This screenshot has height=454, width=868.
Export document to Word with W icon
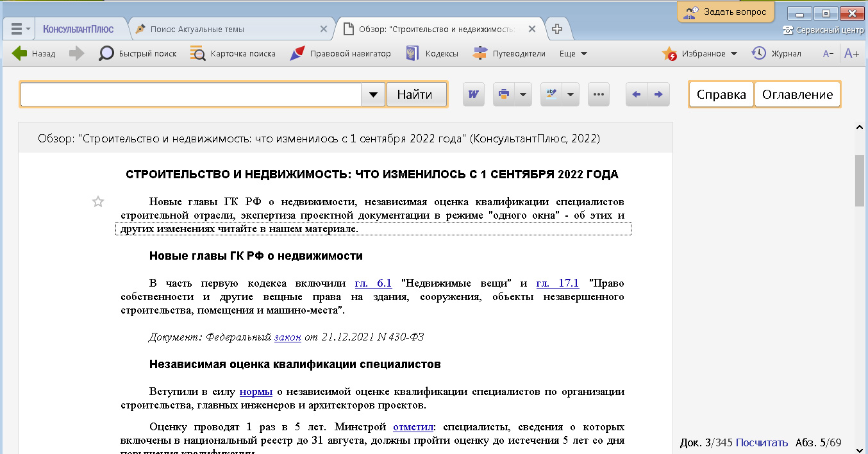tap(474, 94)
